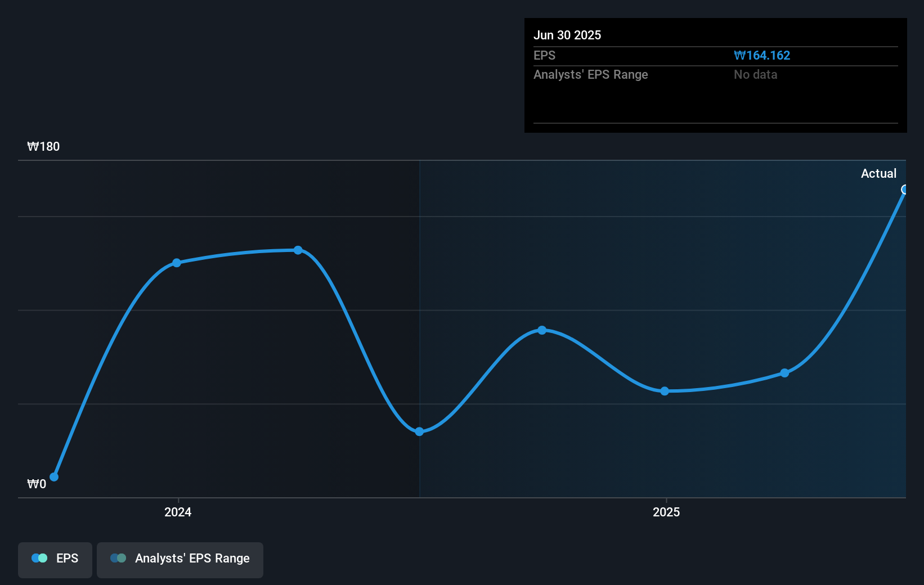Image resolution: width=924 pixels, height=585 pixels.
Task: Select the peak EPS data point before decline
Action: (297, 250)
